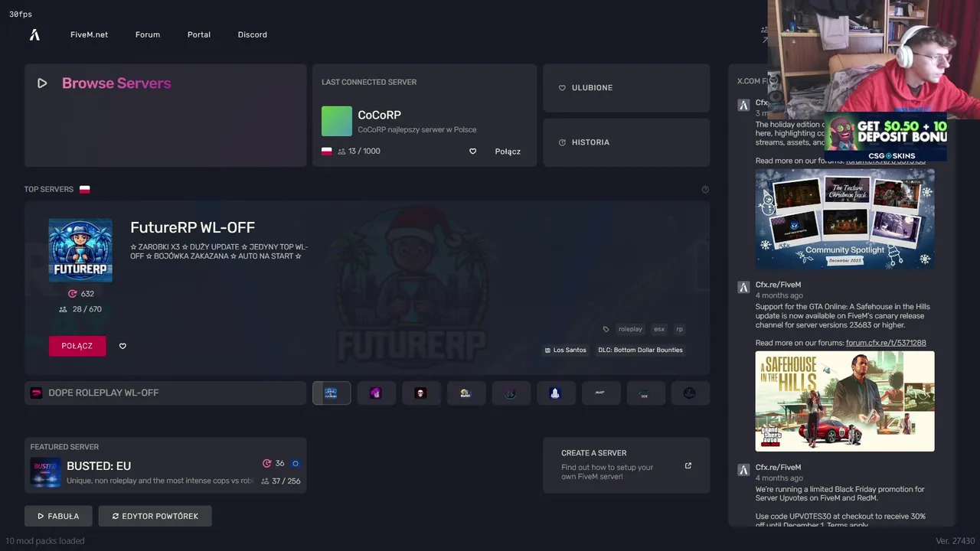Open the Community Spotlight image

click(x=844, y=218)
